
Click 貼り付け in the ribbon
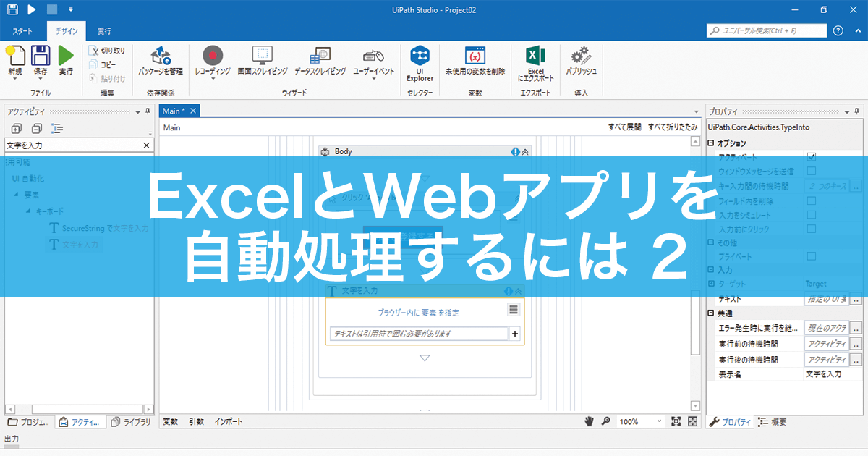click(107, 78)
